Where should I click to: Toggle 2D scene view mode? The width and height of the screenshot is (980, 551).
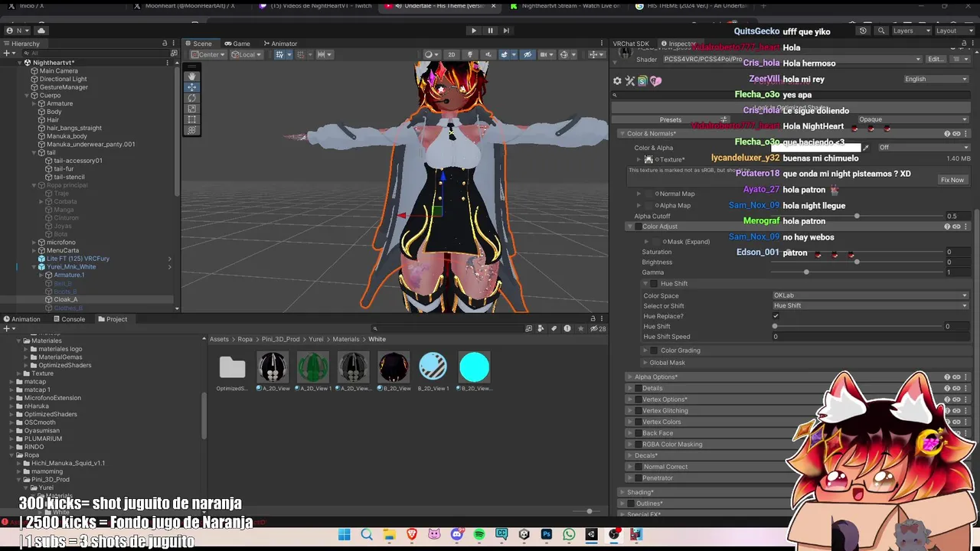click(x=451, y=54)
